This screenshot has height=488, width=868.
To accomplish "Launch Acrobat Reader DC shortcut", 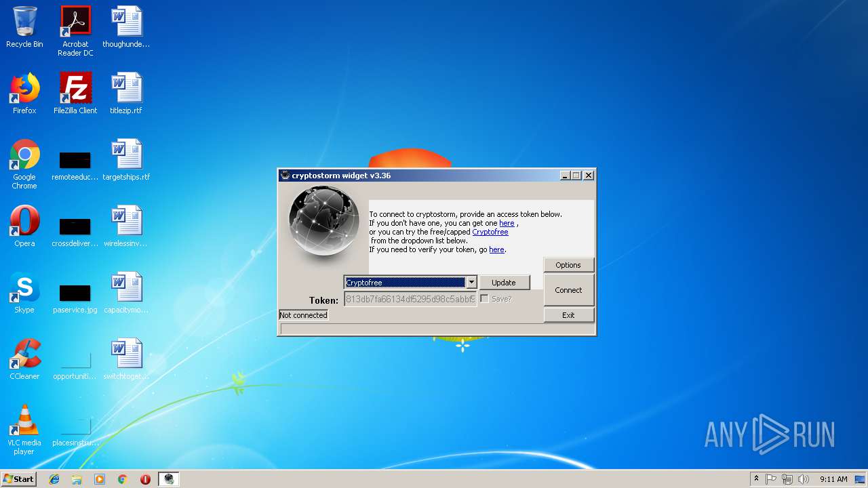I will tap(75, 31).
